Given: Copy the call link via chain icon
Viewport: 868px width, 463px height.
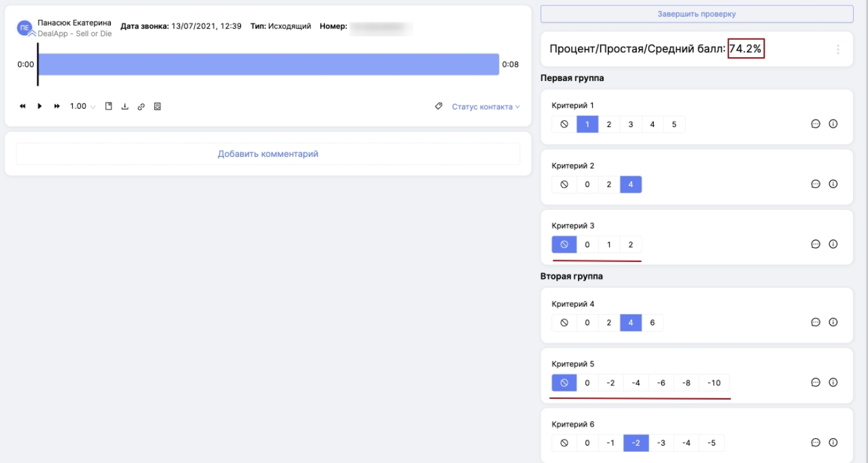Looking at the screenshot, I should tap(141, 106).
